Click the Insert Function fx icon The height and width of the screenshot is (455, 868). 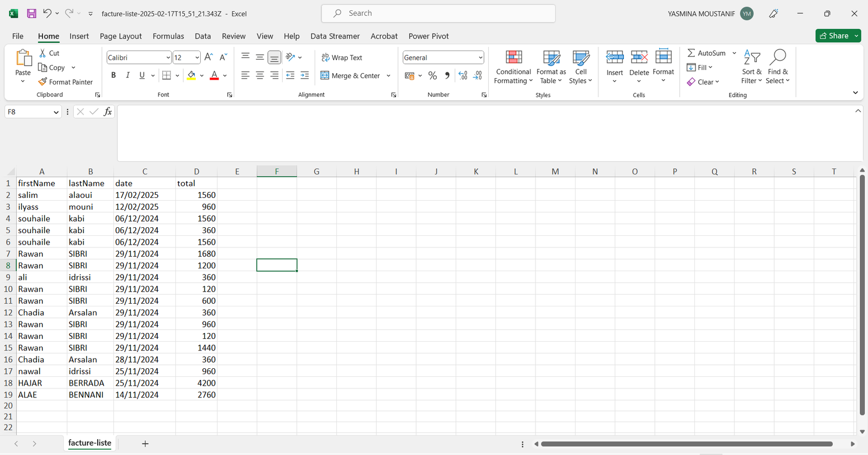pos(108,112)
